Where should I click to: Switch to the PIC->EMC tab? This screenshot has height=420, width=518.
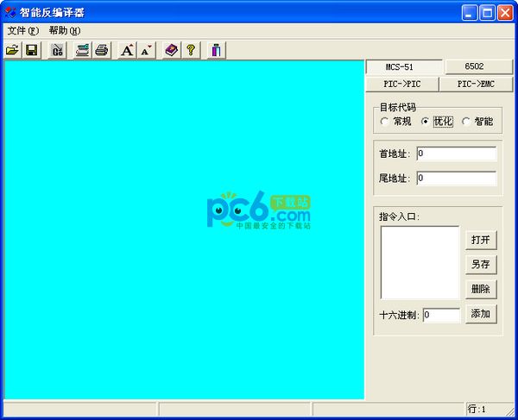coord(476,84)
